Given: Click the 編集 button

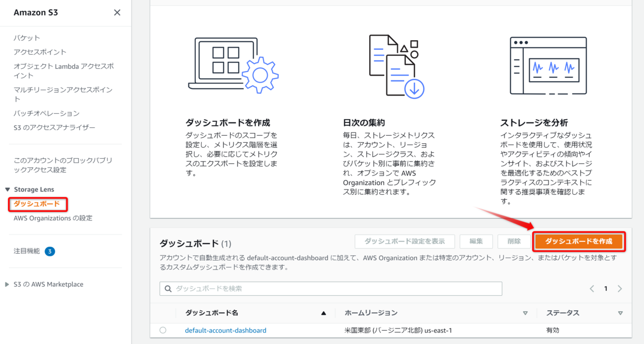Looking at the screenshot, I should click(x=476, y=241).
